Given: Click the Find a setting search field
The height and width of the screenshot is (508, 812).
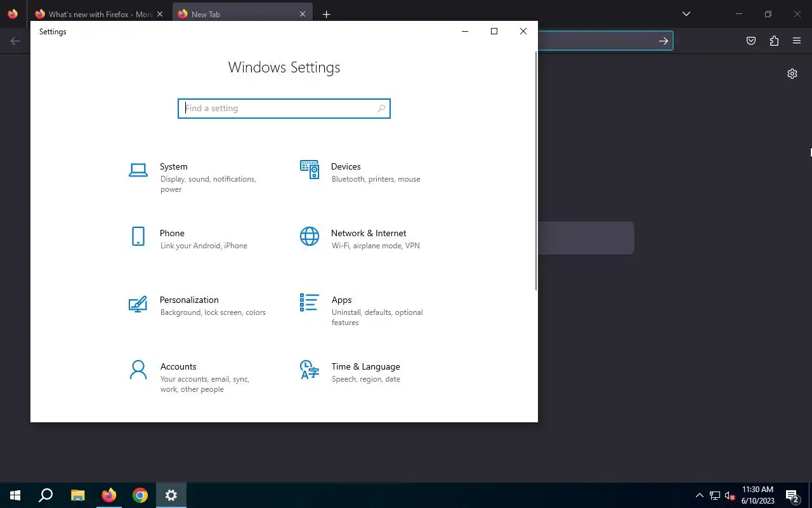Looking at the screenshot, I should (284, 109).
